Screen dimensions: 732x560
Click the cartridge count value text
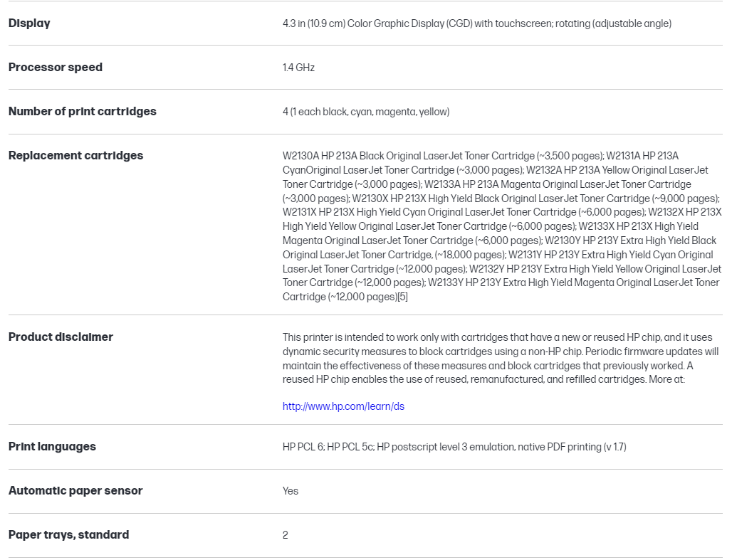[366, 112]
